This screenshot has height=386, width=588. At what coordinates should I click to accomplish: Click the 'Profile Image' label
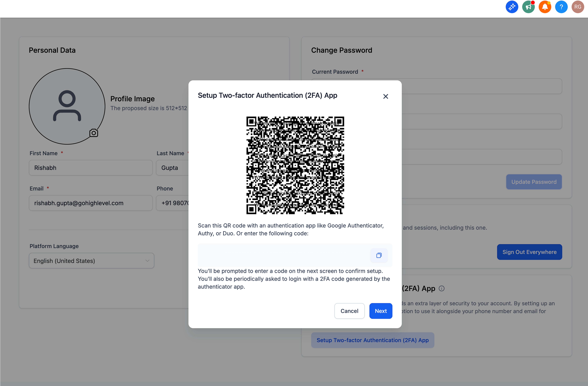132,99
